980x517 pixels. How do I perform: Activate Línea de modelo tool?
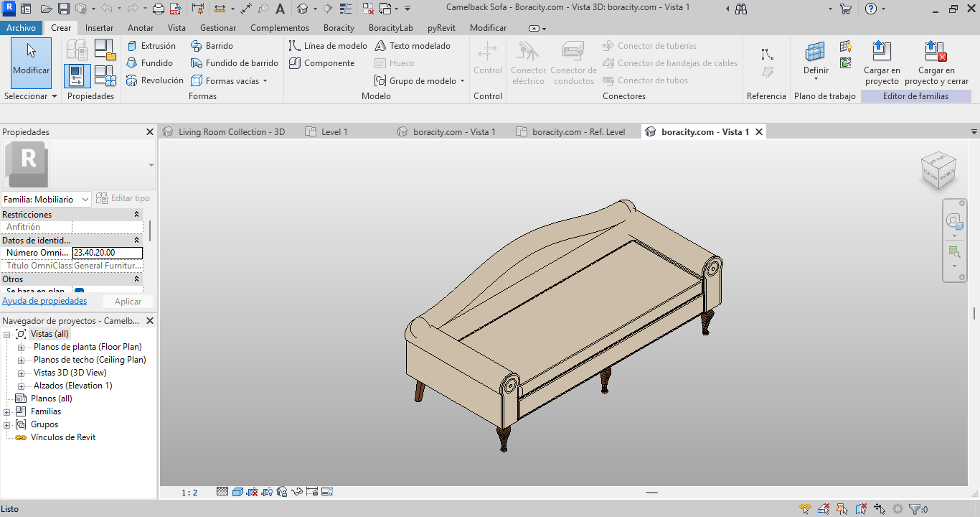coord(328,46)
